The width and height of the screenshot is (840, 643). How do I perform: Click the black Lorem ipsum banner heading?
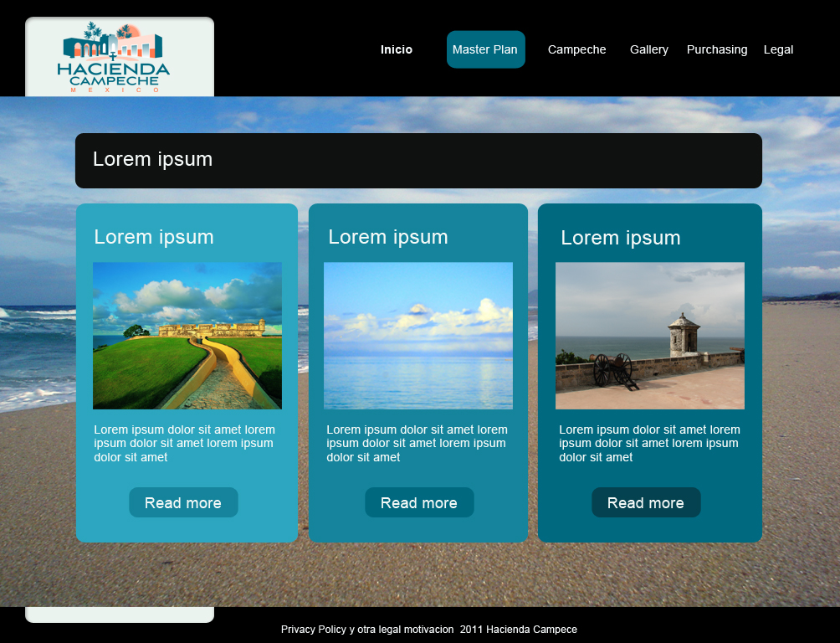click(153, 159)
